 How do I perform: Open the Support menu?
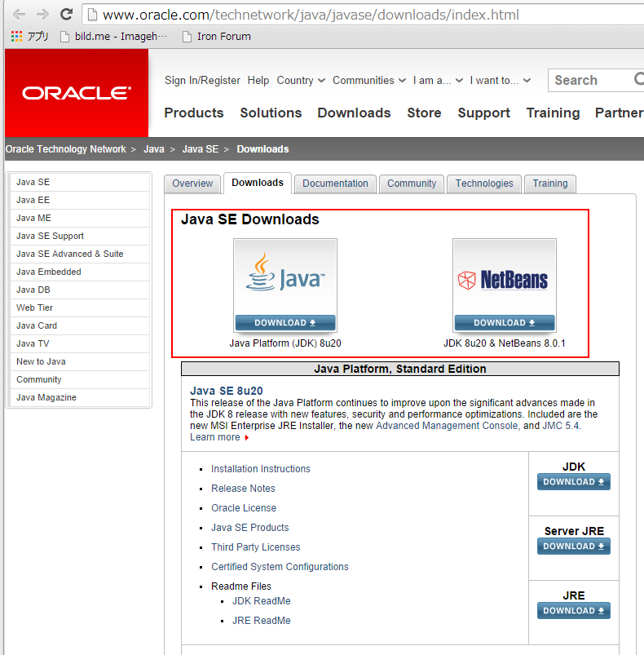click(x=483, y=113)
